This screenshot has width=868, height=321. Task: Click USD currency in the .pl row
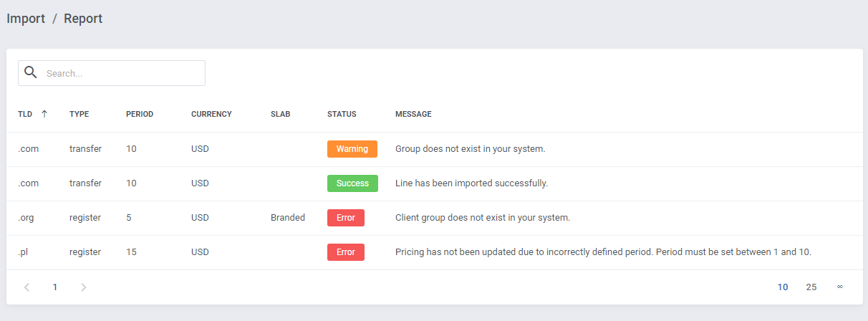200,252
